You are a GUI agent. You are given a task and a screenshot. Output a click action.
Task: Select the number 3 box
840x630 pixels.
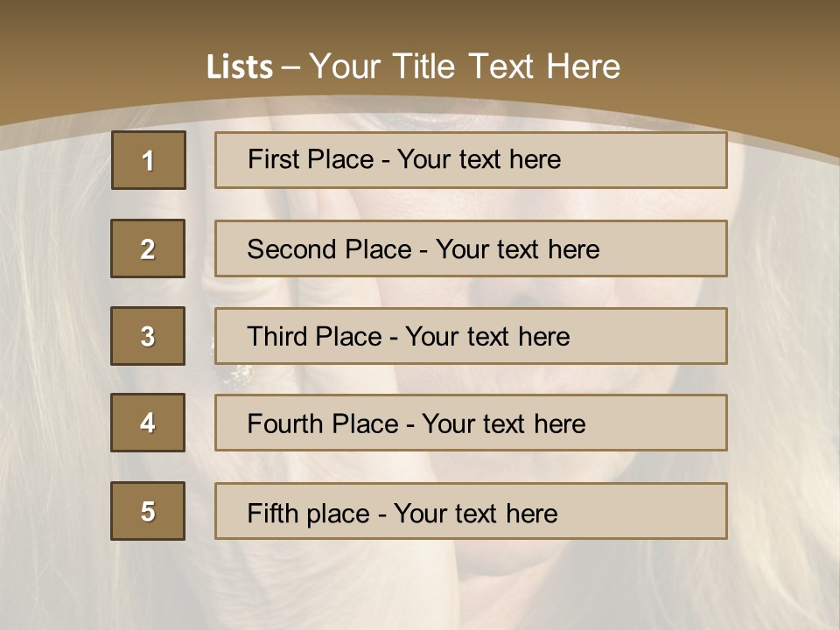[148, 336]
